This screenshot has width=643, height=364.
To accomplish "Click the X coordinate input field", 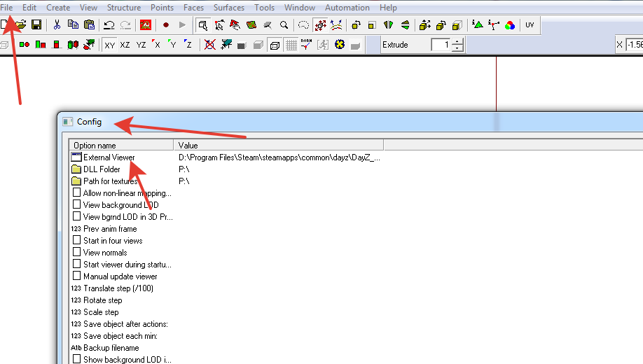I will [635, 45].
